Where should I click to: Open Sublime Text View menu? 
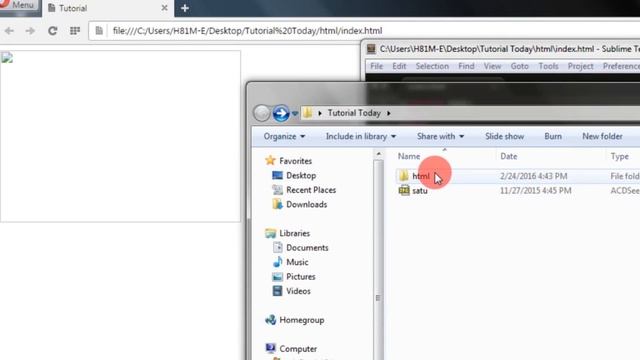tap(492, 66)
